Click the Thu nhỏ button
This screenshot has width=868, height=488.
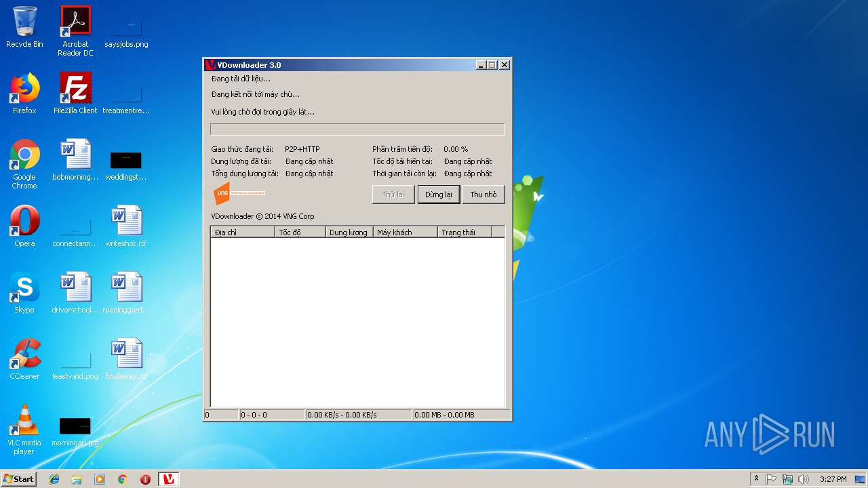pos(484,195)
